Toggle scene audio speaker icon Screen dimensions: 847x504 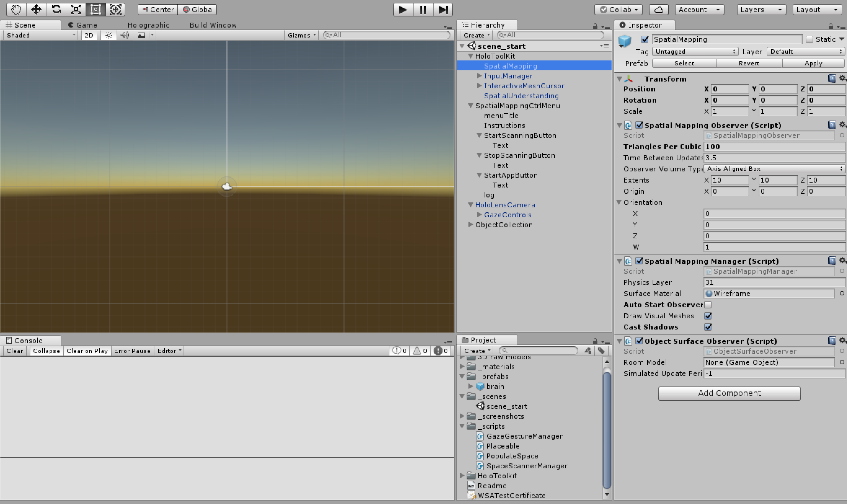[125, 35]
